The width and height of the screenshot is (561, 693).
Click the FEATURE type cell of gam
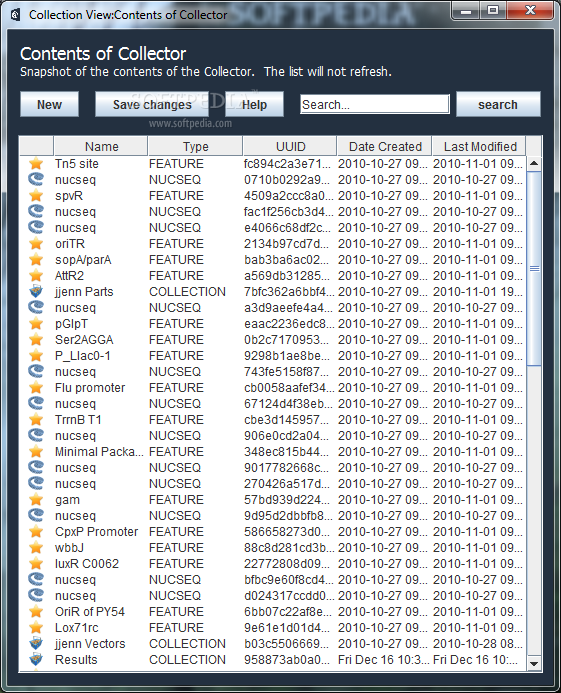pyautogui.click(x=176, y=499)
